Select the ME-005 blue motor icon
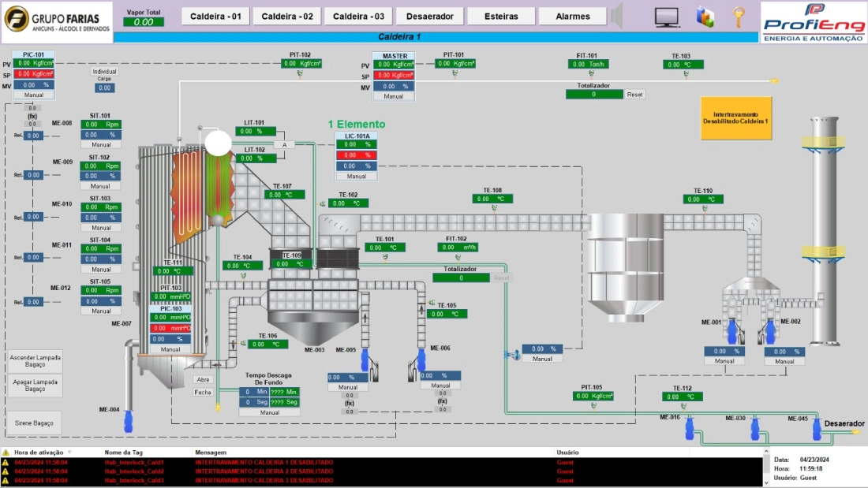 point(365,360)
